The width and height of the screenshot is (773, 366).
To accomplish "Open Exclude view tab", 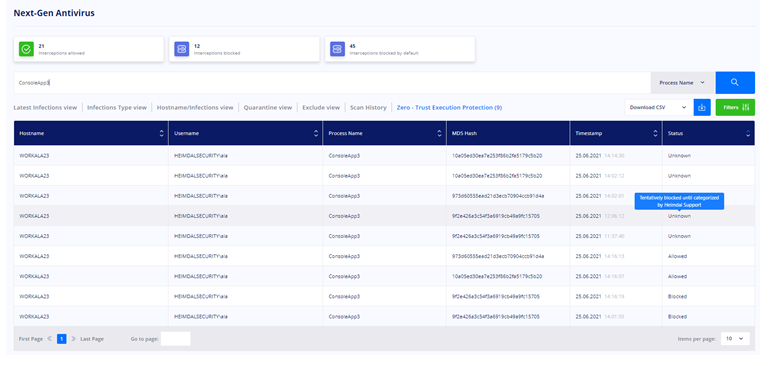I will pyautogui.click(x=321, y=108).
